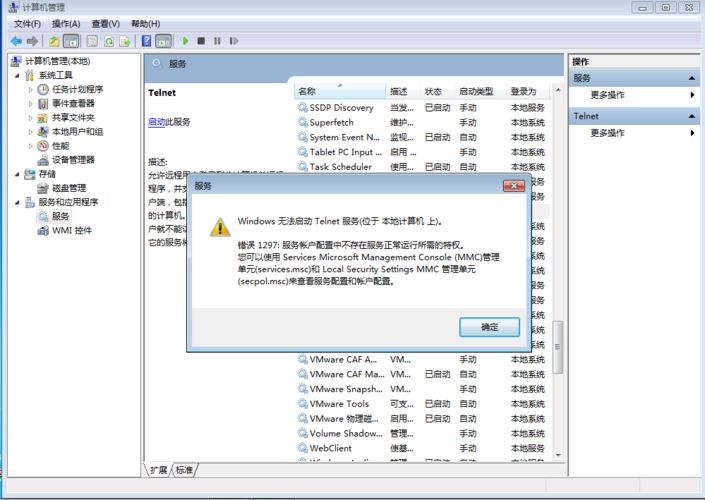This screenshot has width=705, height=500.
Task: Switch to the 扩展 tab
Action: click(158, 470)
